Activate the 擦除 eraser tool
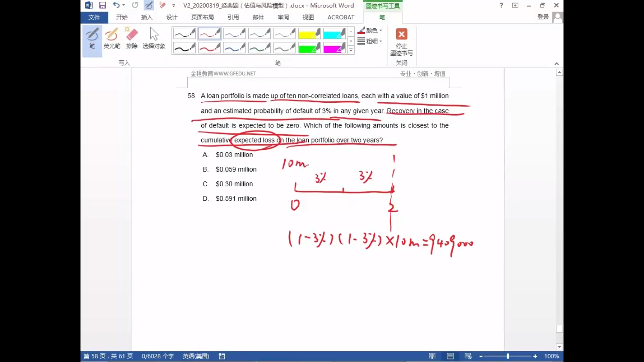Screen dimensions: 644x362 click(132, 39)
